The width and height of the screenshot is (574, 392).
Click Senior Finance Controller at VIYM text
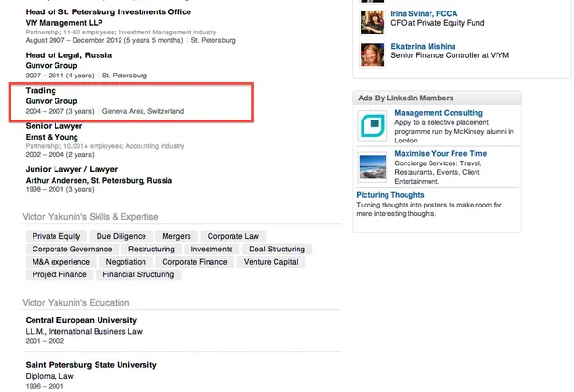click(x=450, y=55)
